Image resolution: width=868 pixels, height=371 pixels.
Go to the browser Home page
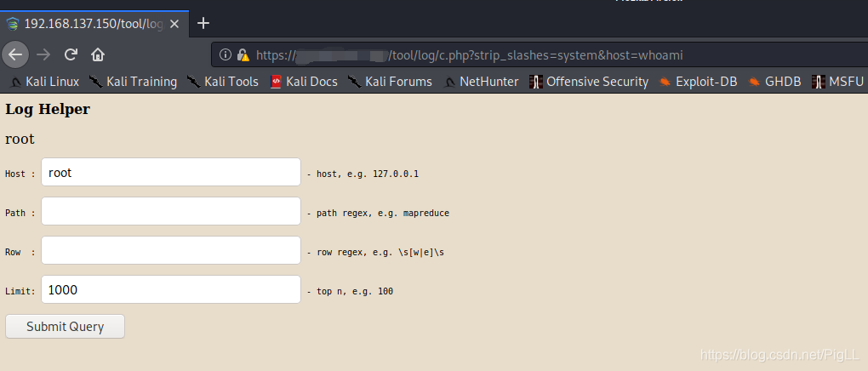click(x=98, y=54)
